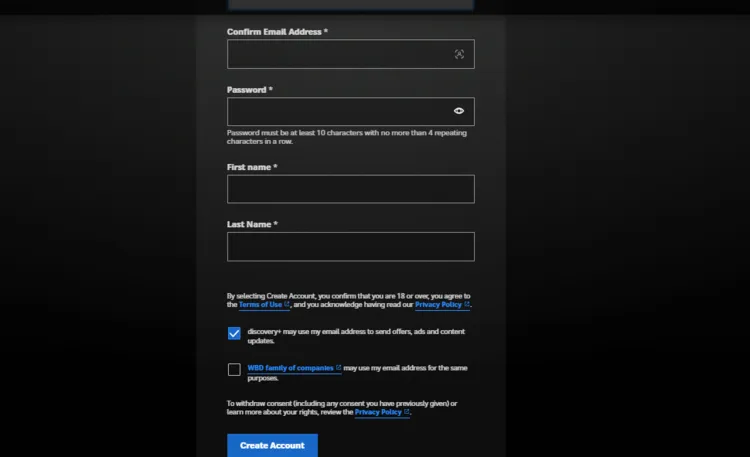Viewport: 750px width, 457px height.
Task: Open Privacy Policy link in the acknowledgement sentence
Action: [438, 305]
